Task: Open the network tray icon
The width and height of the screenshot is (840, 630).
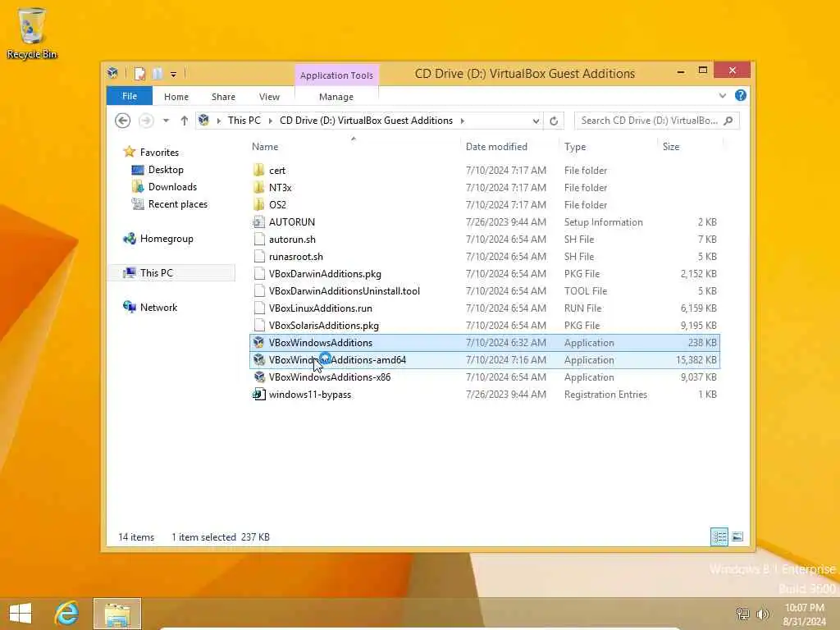Action: (742, 614)
